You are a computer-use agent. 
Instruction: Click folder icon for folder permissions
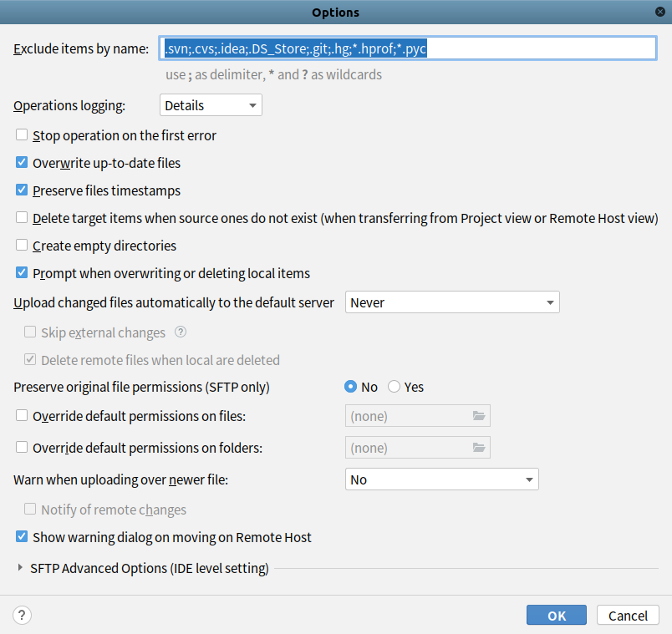pos(479,448)
